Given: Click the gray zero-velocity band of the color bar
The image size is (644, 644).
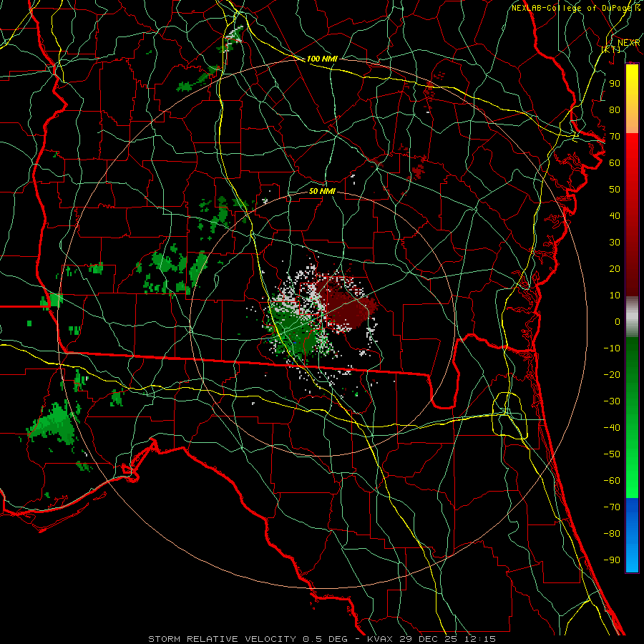Looking at the screenshot, I should click(x=632, y=317).
